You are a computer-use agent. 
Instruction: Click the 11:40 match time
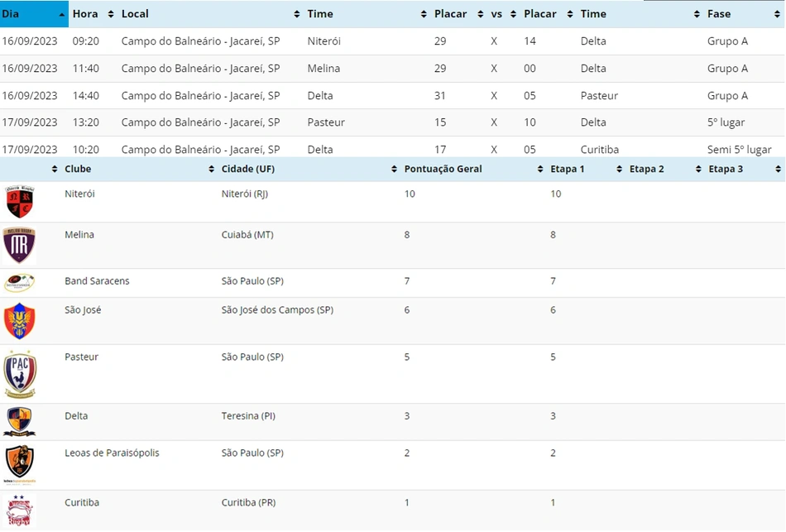[x=86, y=68]
